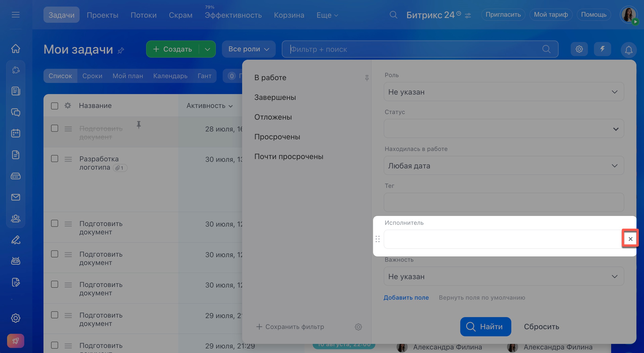Expand the Статус dropdown

pos(504,129)
